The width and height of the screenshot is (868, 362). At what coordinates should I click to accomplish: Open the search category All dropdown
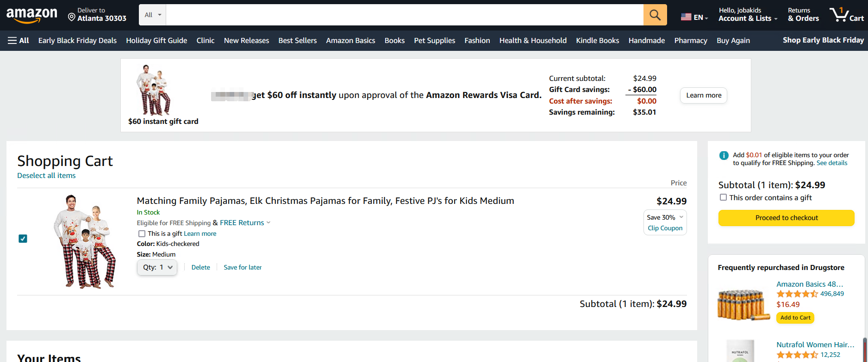152,15
